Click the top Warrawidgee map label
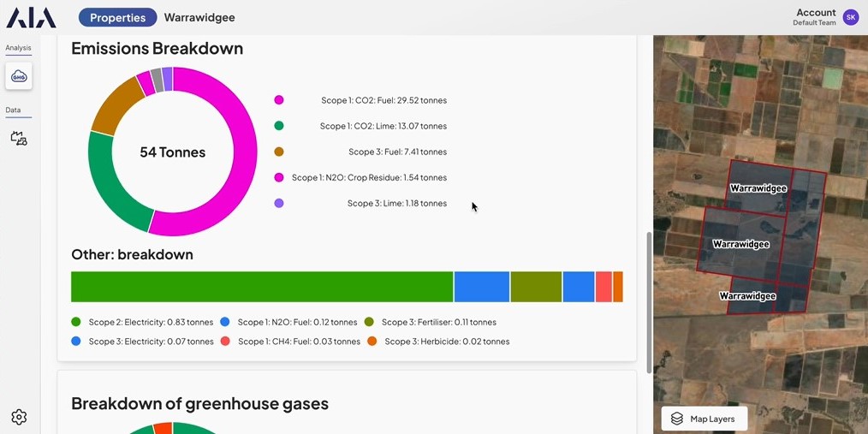This screenshot has width=868, height=434. 758,188
